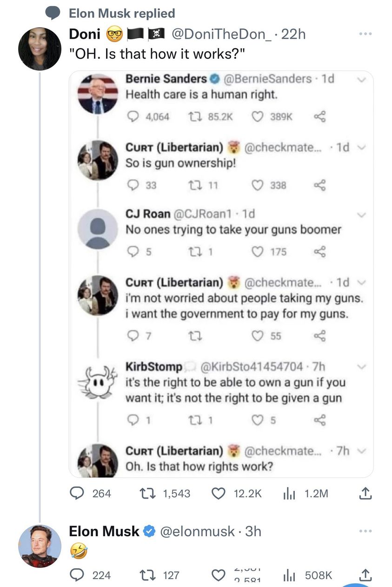This screenshot has width=392, height=587.
Task: Open more options for Elon Musk's reply
Action: 365,532
